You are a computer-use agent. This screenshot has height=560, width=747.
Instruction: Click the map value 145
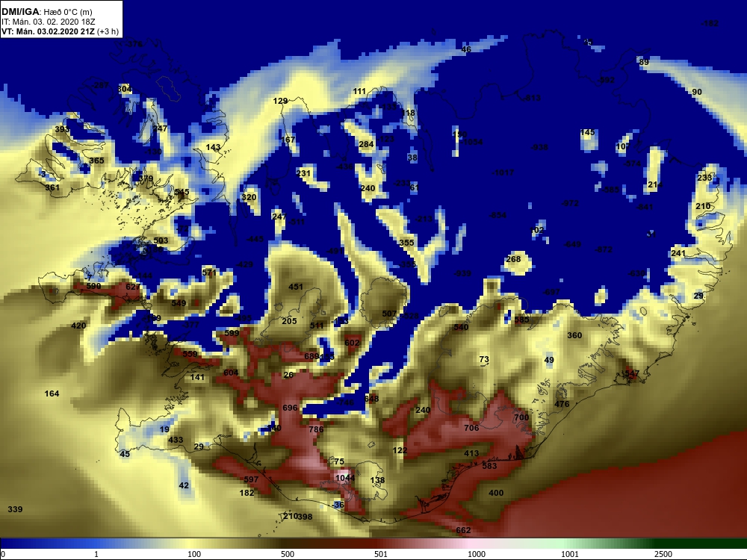click(x=587, y=132)
